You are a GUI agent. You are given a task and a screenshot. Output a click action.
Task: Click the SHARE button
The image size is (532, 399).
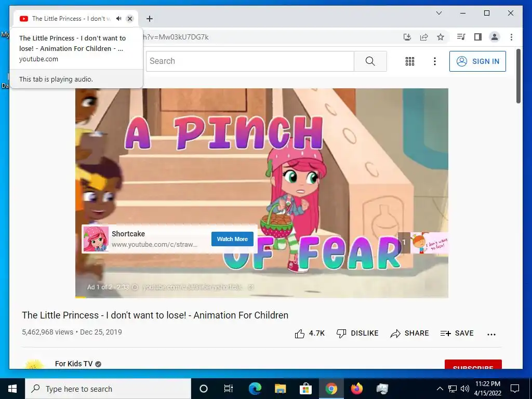coord(409,333)
